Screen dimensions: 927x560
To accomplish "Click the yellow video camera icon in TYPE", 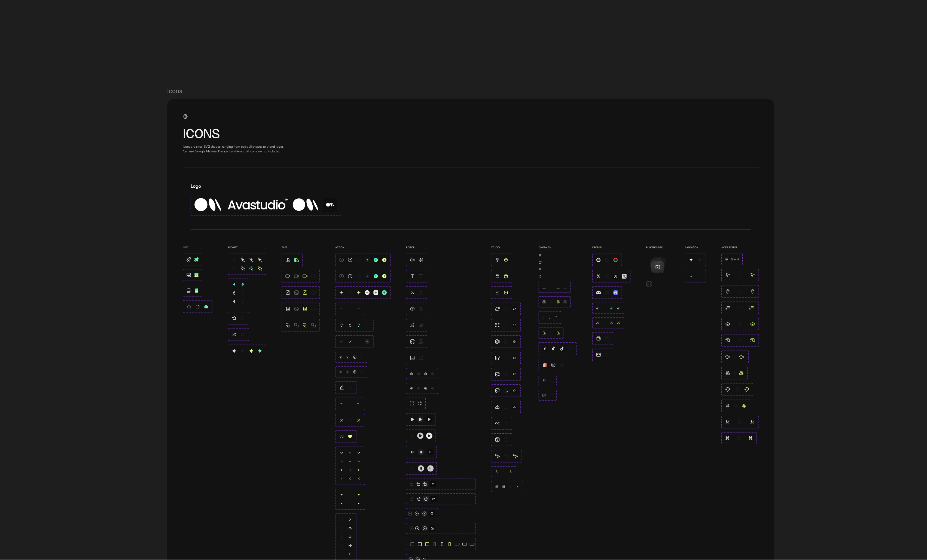I will pos(305,276).
